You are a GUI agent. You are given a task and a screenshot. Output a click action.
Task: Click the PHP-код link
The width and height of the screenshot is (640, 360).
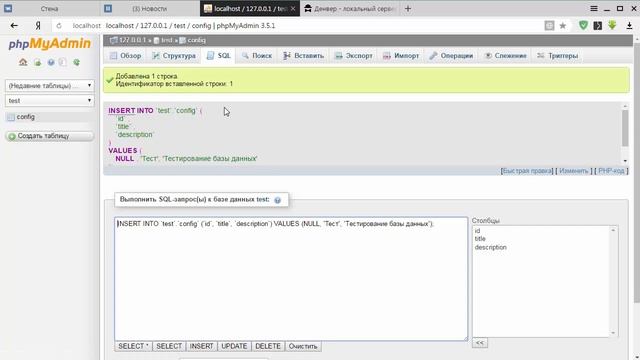[611, 171]
